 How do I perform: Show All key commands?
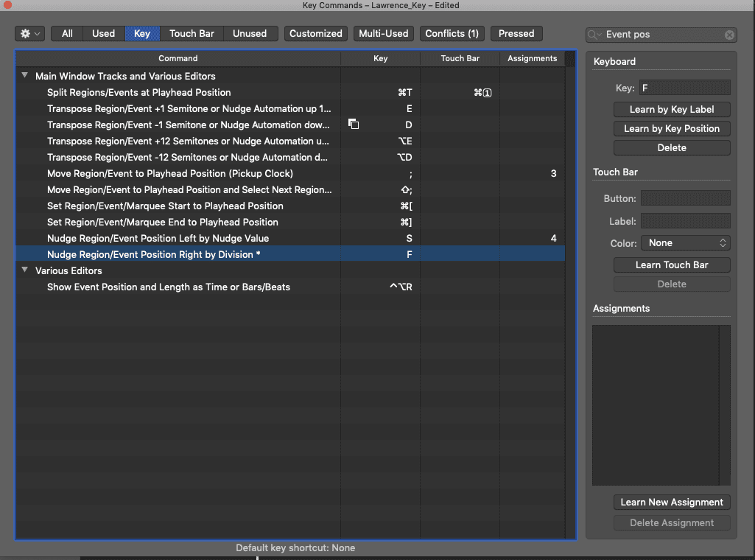coord(68,34)
